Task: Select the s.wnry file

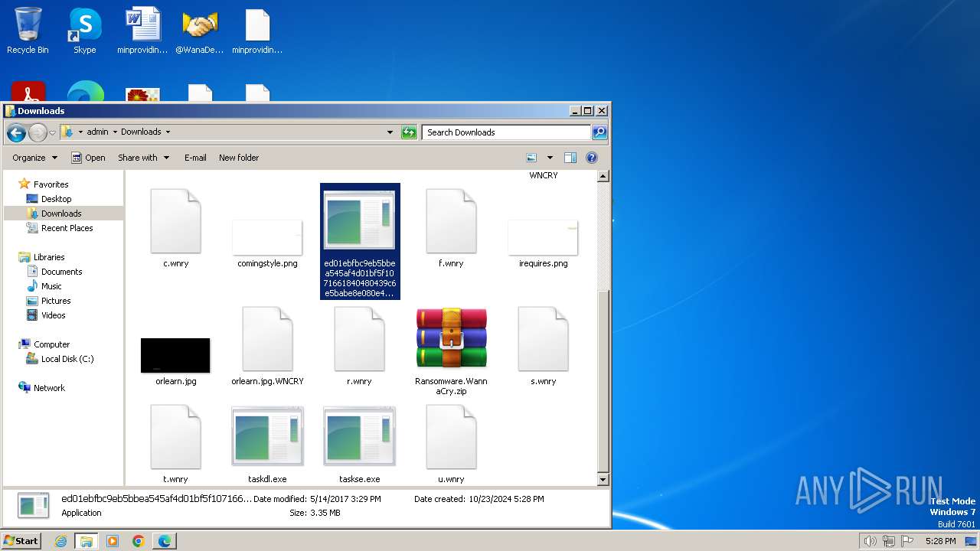Action: (543, 346)
